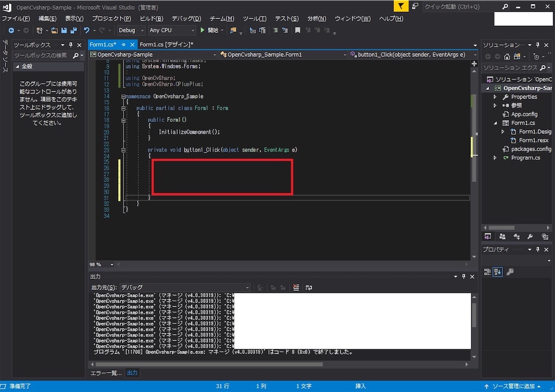
Task: Select App.config in Solution Explorer
Action: [x=524, y=114]
